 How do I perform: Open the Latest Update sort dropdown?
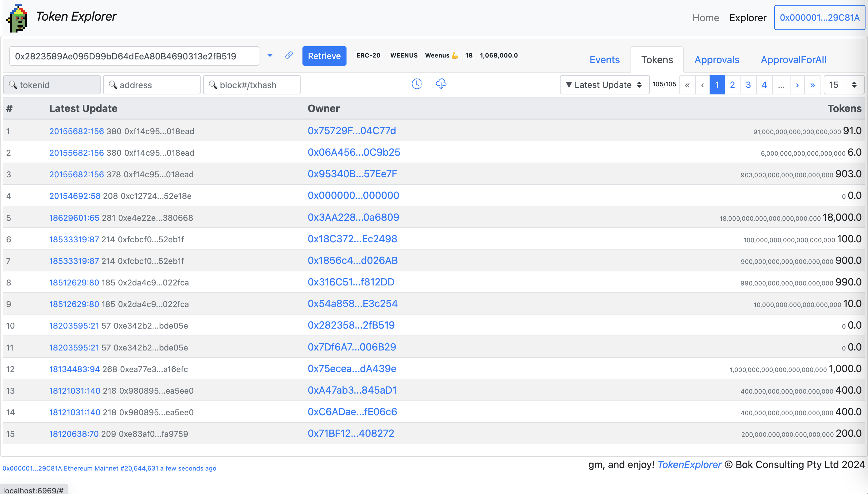[x=605, y=85]
